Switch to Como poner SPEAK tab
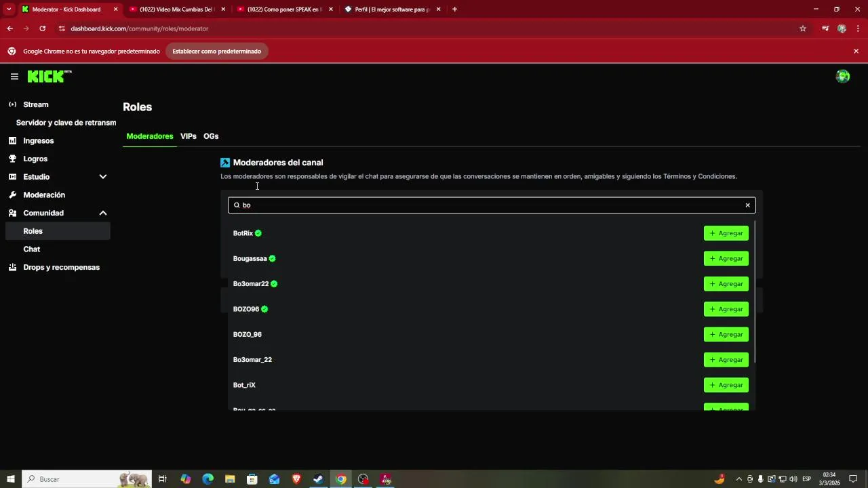Viewport: 868px width, 488px height. pos(284,9)
